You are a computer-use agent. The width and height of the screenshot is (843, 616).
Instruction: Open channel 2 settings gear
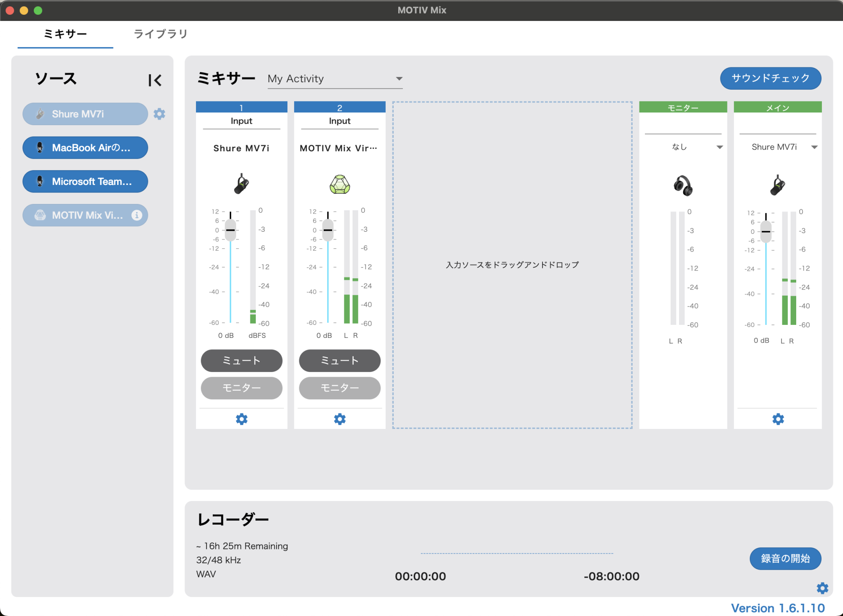click(x=340, y=419)
